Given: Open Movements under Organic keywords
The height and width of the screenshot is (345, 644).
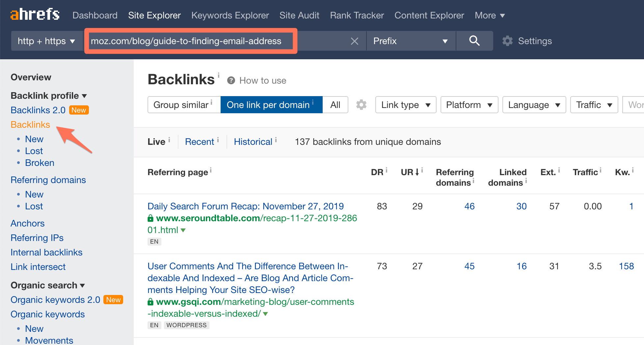Looking at the screenshot, I should tap(49, 340).
